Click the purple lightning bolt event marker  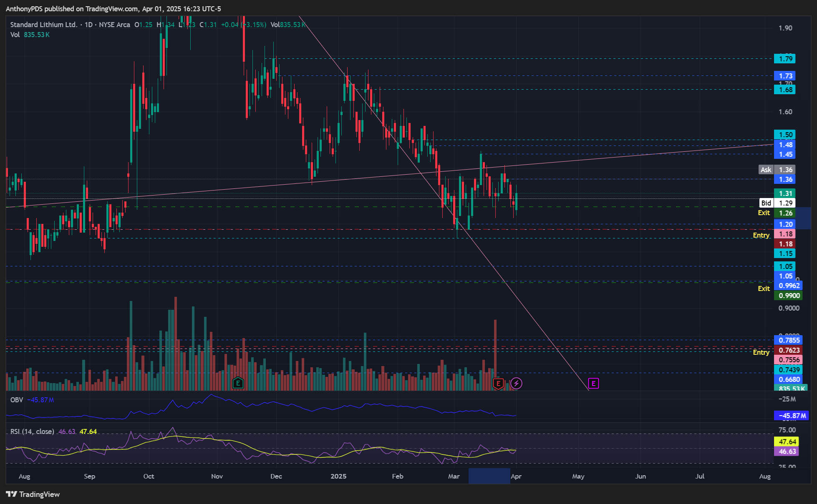516,383
